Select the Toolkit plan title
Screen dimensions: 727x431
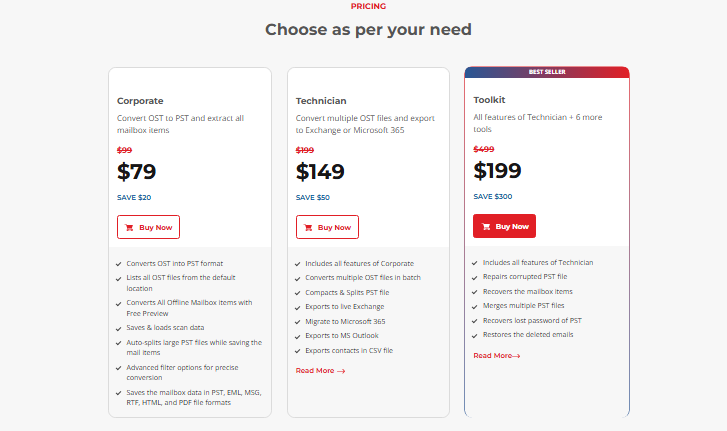[491, 100]
